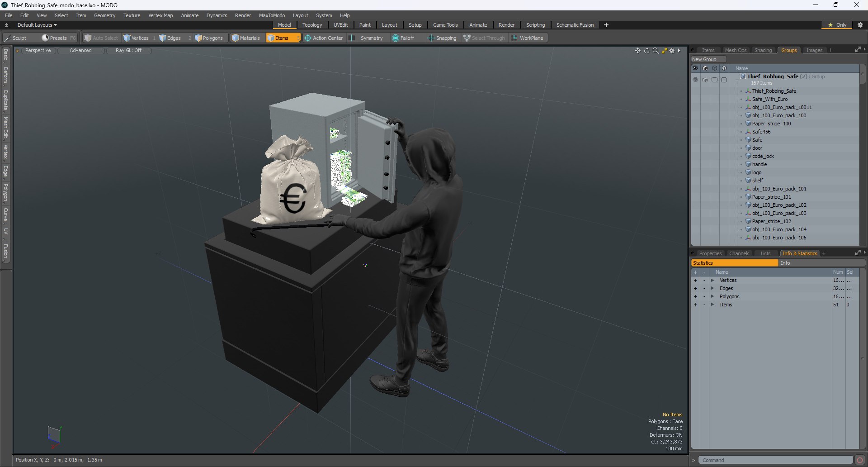Select the Info sub-tab button
Screen dimensions: 868x467
tap(822, 263)
